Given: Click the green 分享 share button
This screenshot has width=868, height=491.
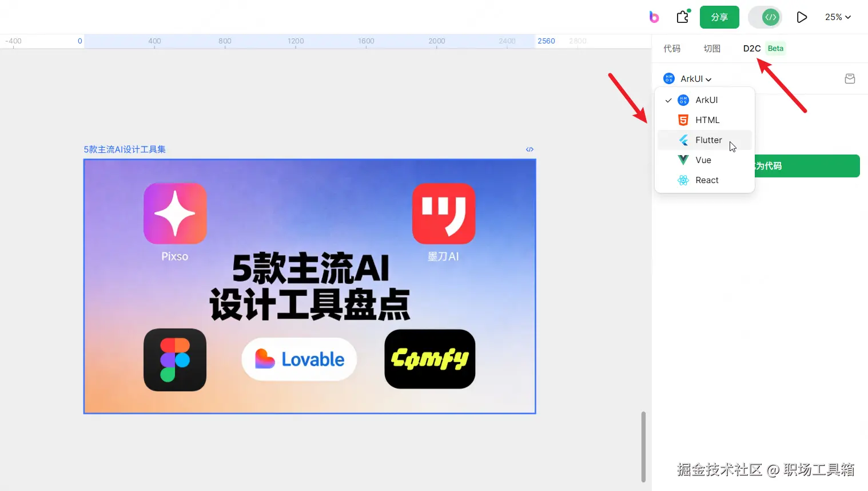Looking at the screenshot, I should click(719, 17).
